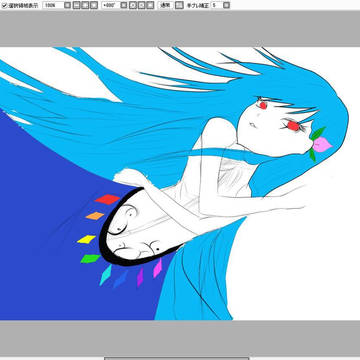The image size is (360, 360).
Task: Click the horizontal scrollbar thumb at bottom
Action: tap(177, 359)
